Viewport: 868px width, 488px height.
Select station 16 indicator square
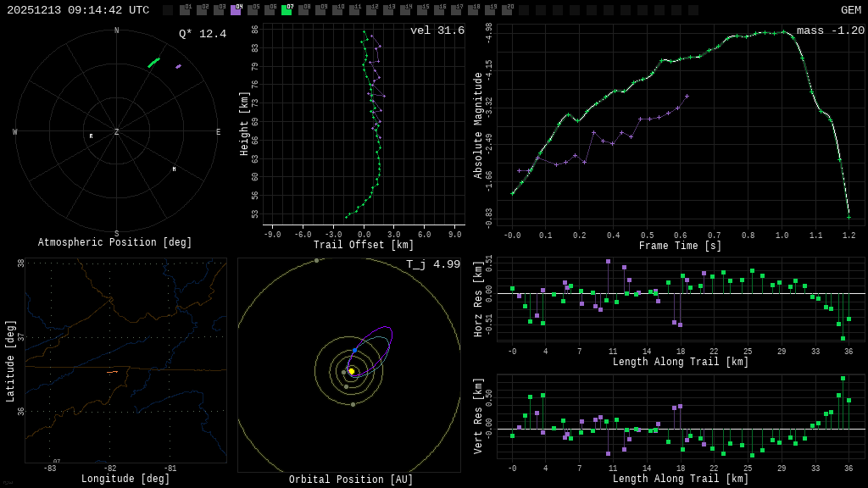[x=439, y=10]
